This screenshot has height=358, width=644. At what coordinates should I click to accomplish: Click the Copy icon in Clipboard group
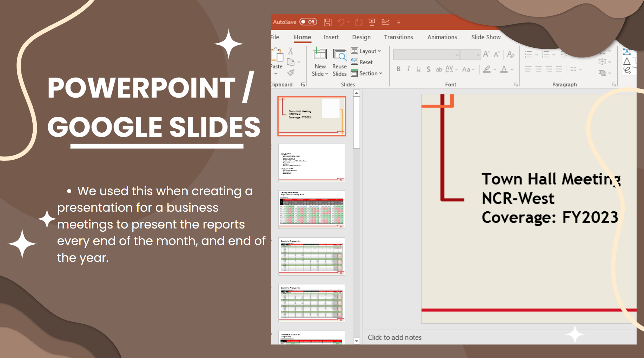(291, 62)
